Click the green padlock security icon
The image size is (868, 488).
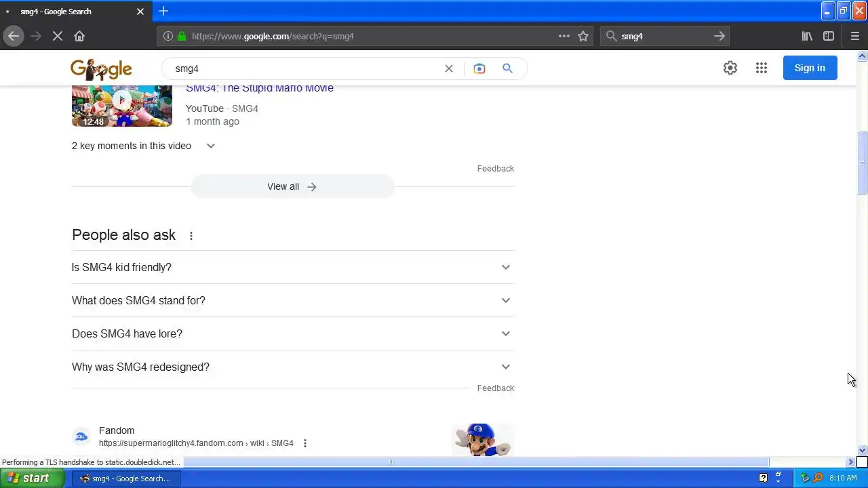(181, 36)
